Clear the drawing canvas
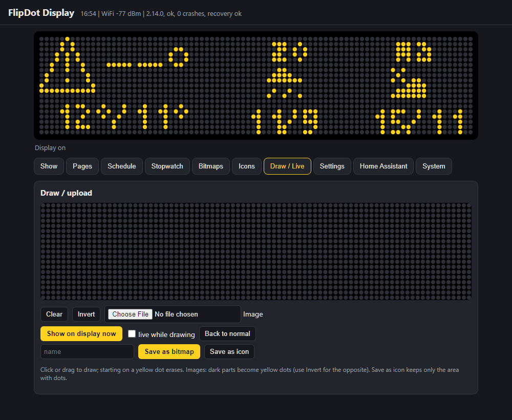The height and width of the screenshot is (420, 512). 54,314
